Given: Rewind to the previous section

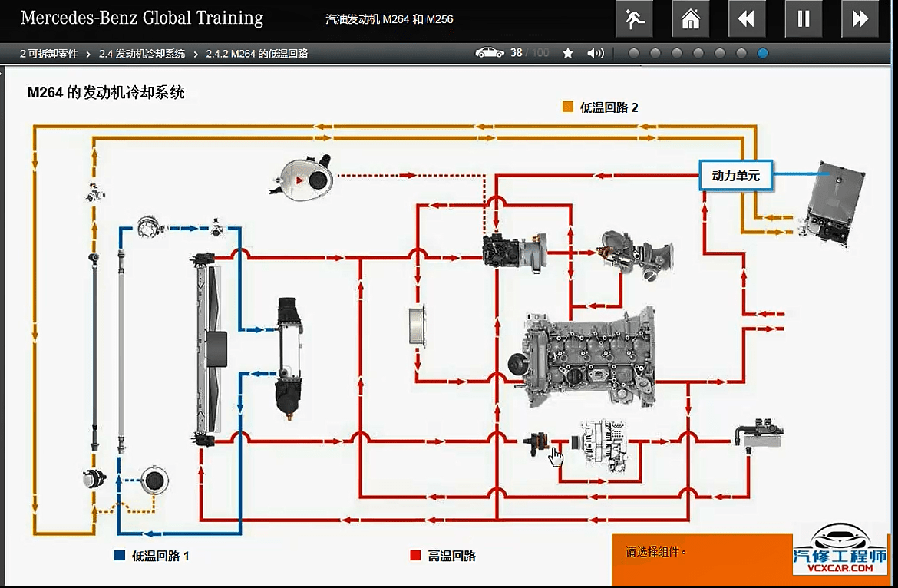Looking at the screenshot, I should point(746,18).
